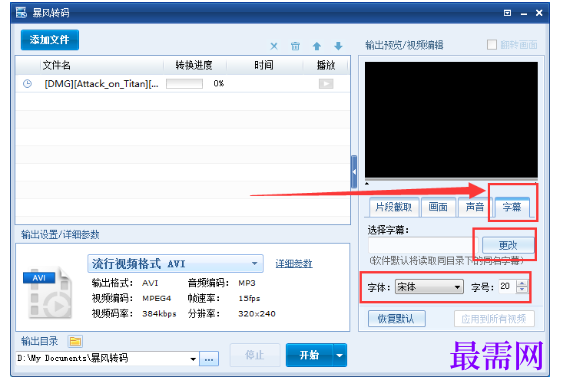
Task: Click the 文件名 column header
Action: point(57,65)
